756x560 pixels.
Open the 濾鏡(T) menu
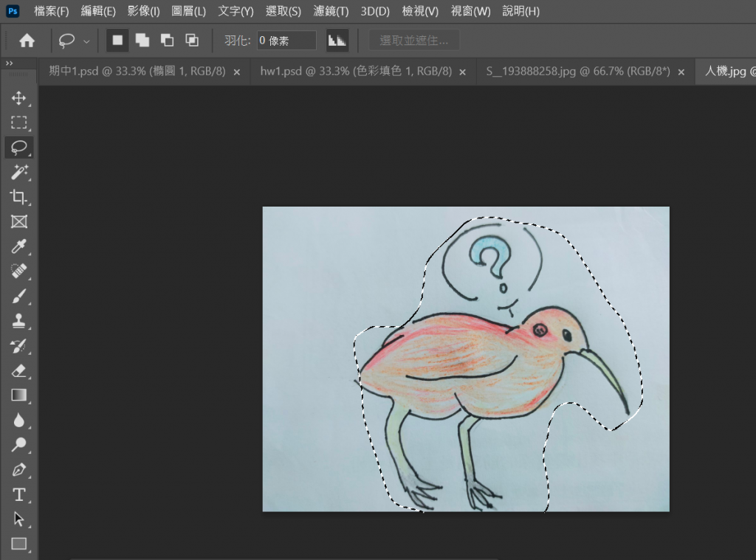click(331, 12)
